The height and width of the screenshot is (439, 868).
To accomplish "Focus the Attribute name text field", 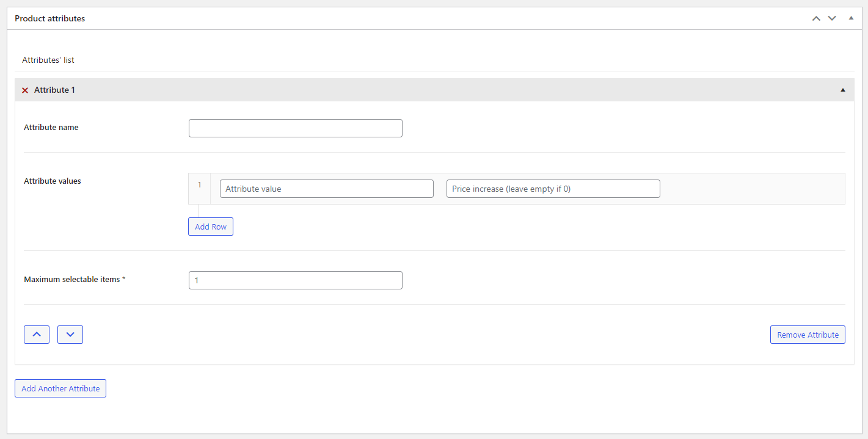I will (x=296, y=128).
